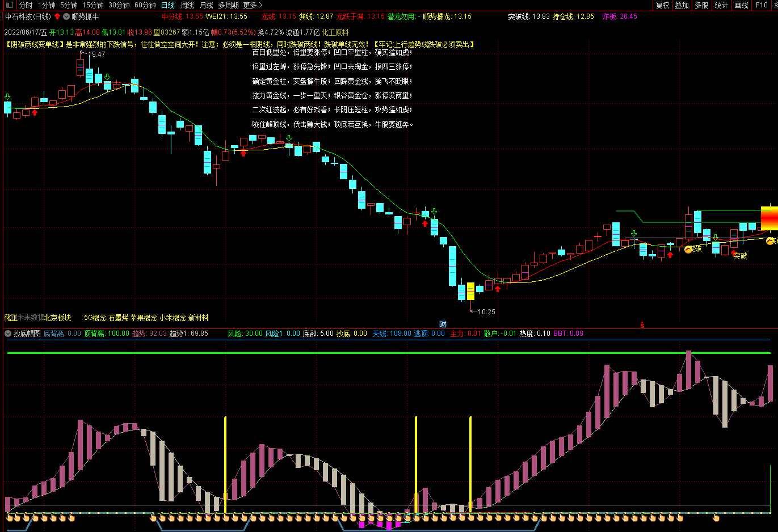Image resolution: width=778 pixels, height=532 pixels.
Task: Expand the 抄底幅图 sub-chart indicator dropdown
Action: pyautogui.click(x=8, y=333)
